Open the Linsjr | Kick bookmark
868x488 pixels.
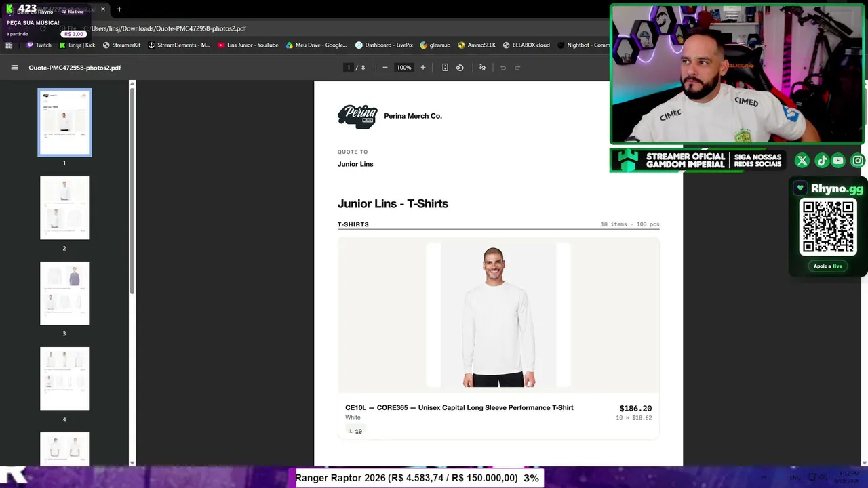[77, 45]
